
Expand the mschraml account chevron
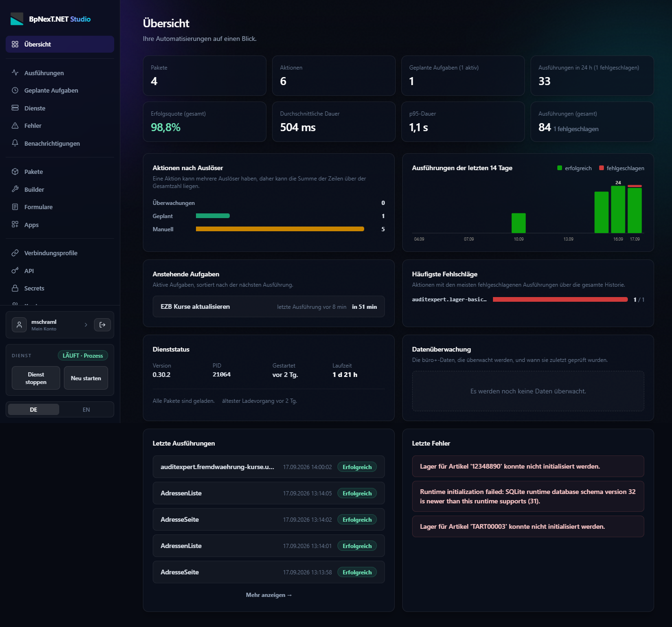click(x=86, y=325)
